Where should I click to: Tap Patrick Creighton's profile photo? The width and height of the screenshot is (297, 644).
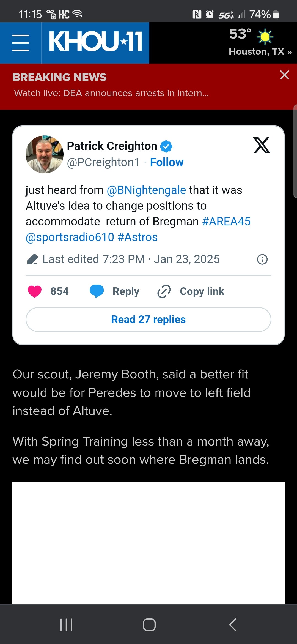pos(45,154)
